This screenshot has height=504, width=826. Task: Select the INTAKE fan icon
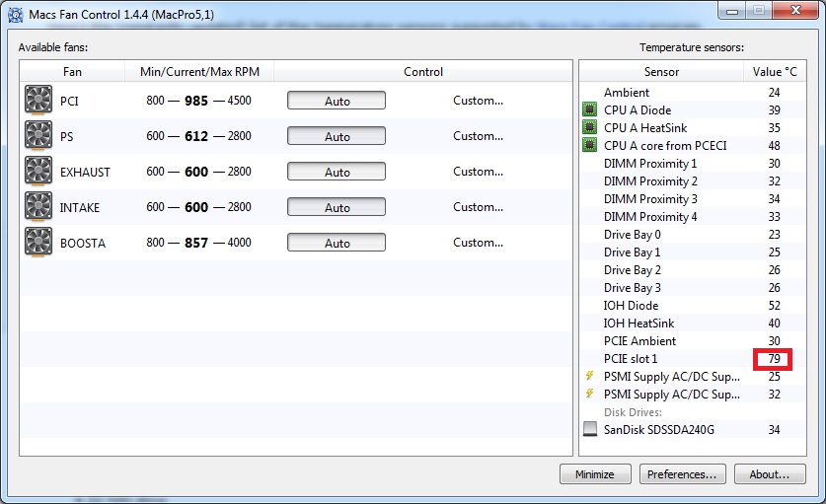pos(38,207)
